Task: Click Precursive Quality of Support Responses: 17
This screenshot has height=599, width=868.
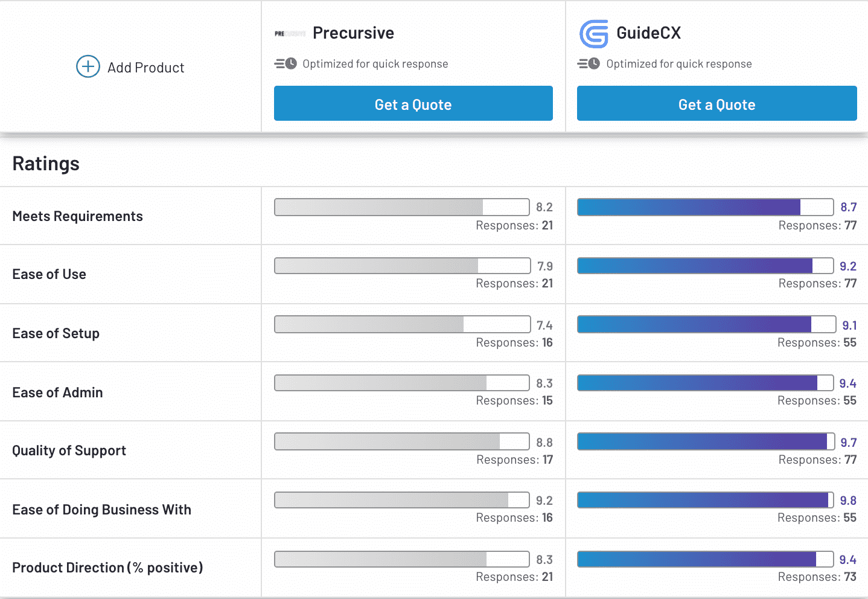Action: click(x=515, y=460)
